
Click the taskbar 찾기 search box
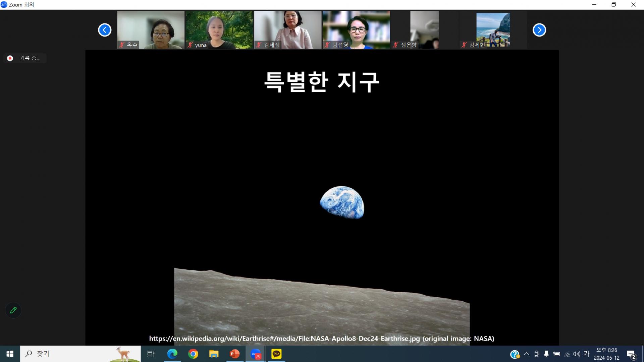click(80, 354)
